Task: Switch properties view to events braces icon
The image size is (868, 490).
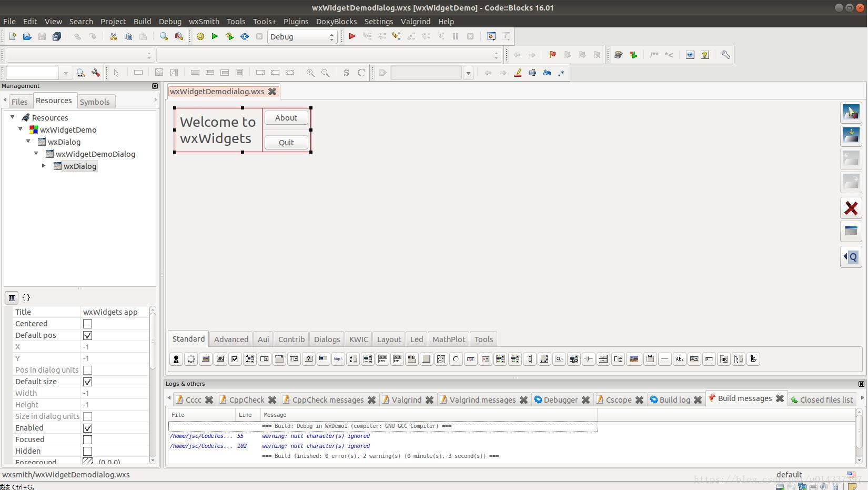Action: (26, 297)
